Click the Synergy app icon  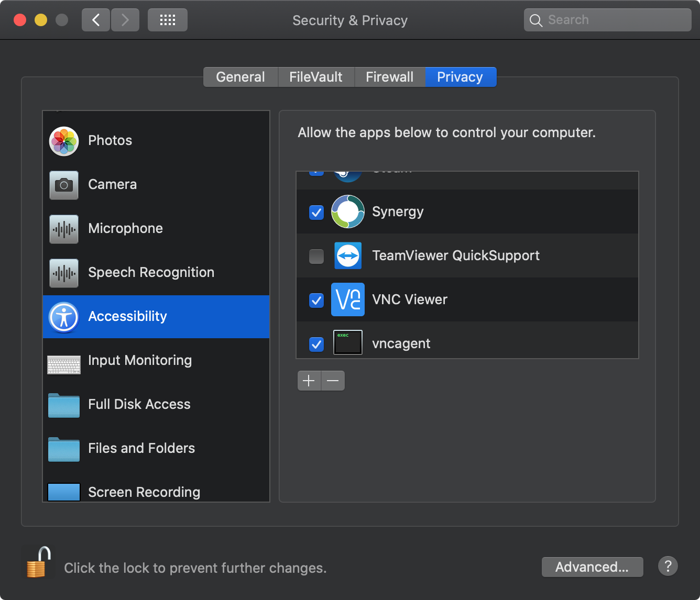[348, 212]
